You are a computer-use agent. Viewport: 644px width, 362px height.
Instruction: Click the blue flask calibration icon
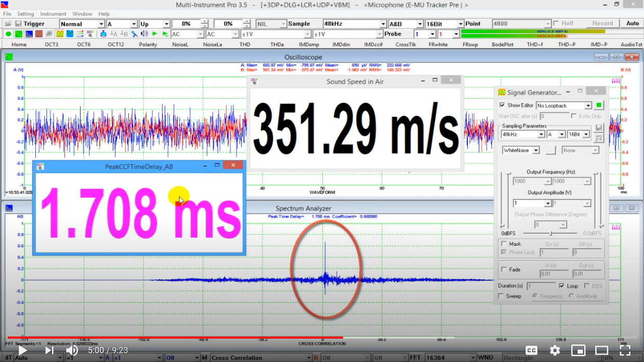[103, 34]
